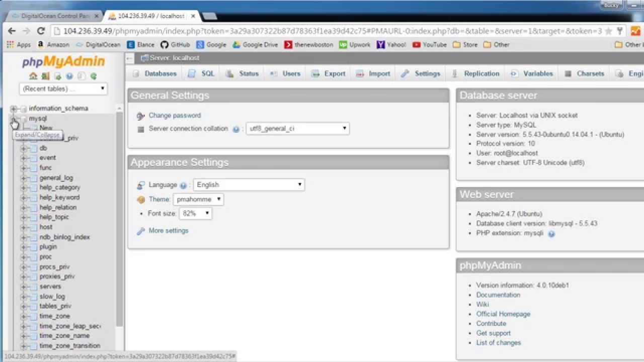The width and height of the screenshot is (644, 362).
Task: Open the Language dropdown
Action: click(x=249, y=185)
